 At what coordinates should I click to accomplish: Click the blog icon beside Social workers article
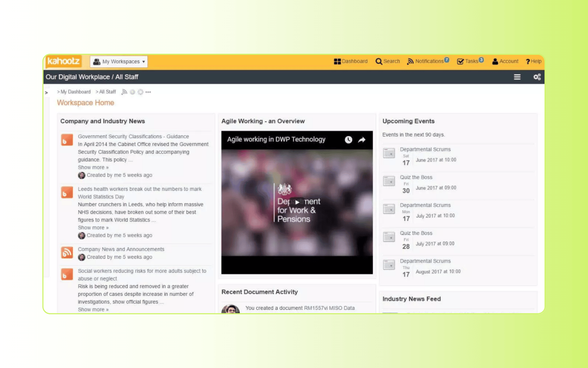(x=67, y=274)
